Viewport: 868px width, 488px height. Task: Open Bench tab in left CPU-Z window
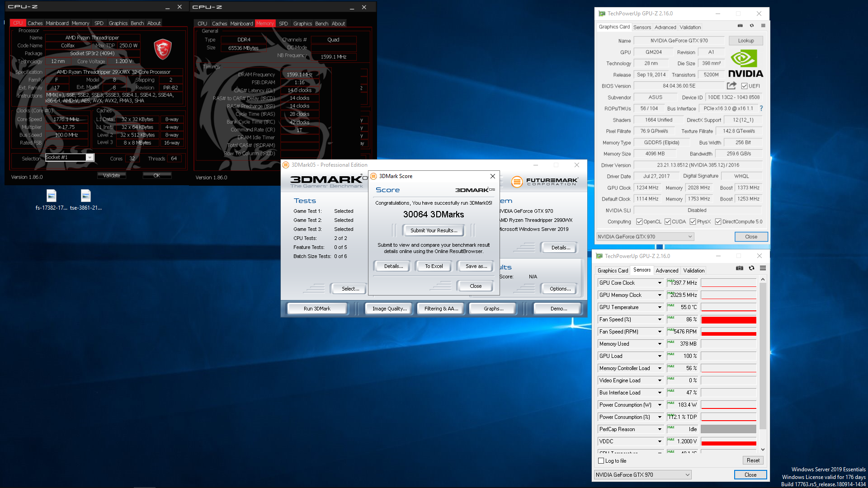tap(137, 23)
